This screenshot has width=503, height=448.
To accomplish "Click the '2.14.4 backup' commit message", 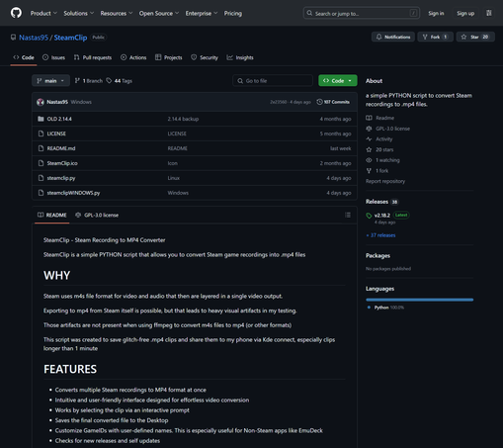I will click(183, 119).
